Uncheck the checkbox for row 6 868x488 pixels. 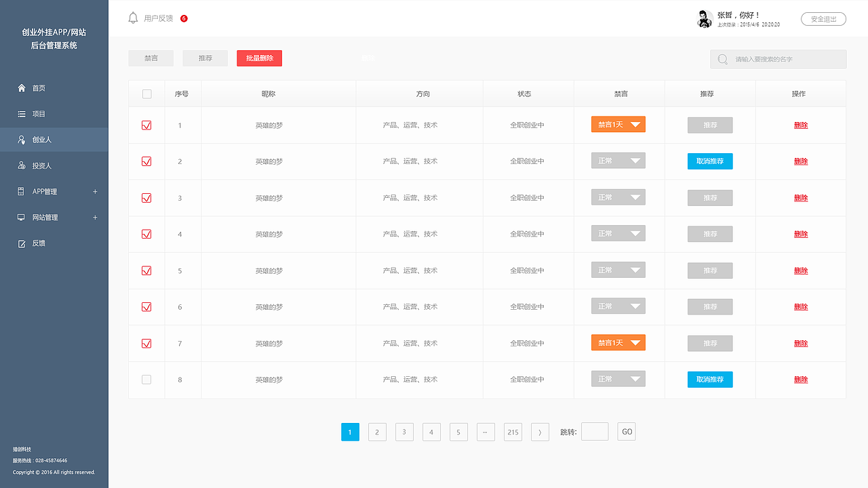click(146, 307)
